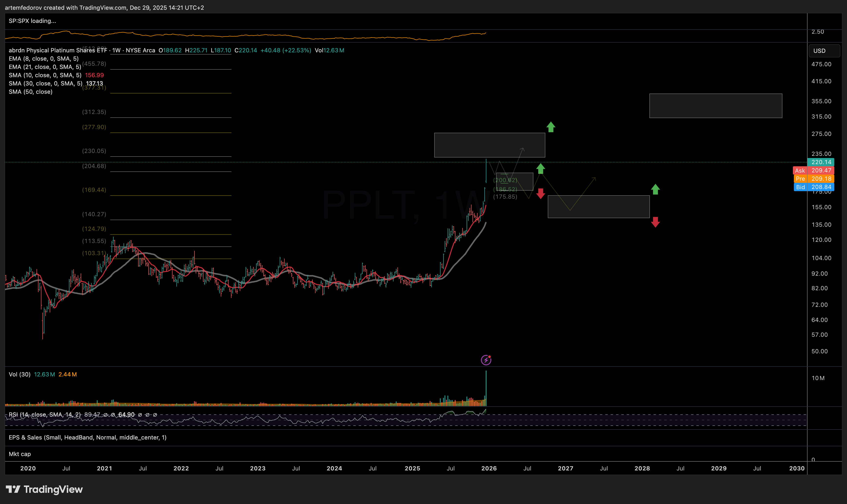Click the 2.50 axis label of SPX pane
847x504 pixels.
(818, 32)
